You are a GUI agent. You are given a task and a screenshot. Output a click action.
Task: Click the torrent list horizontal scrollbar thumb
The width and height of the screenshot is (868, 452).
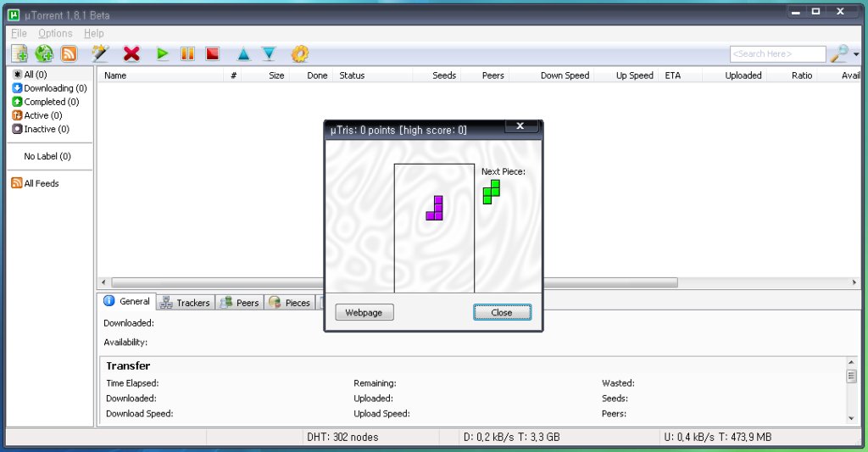[x=394, y=282]
